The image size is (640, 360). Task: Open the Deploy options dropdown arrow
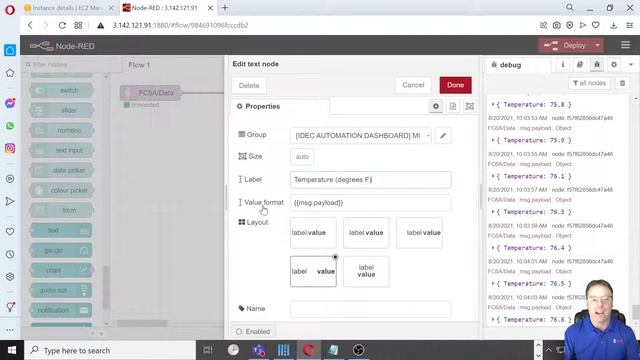[x=598, y=45]
